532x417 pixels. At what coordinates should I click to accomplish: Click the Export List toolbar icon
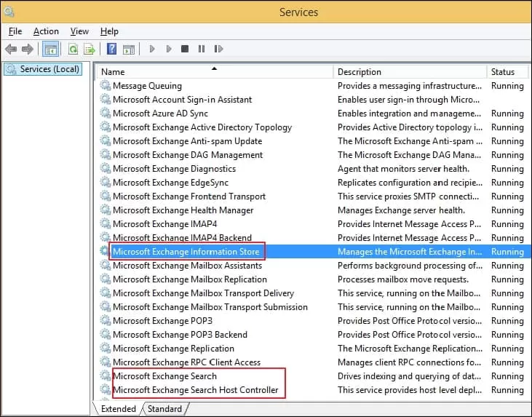tap(90, 49)
